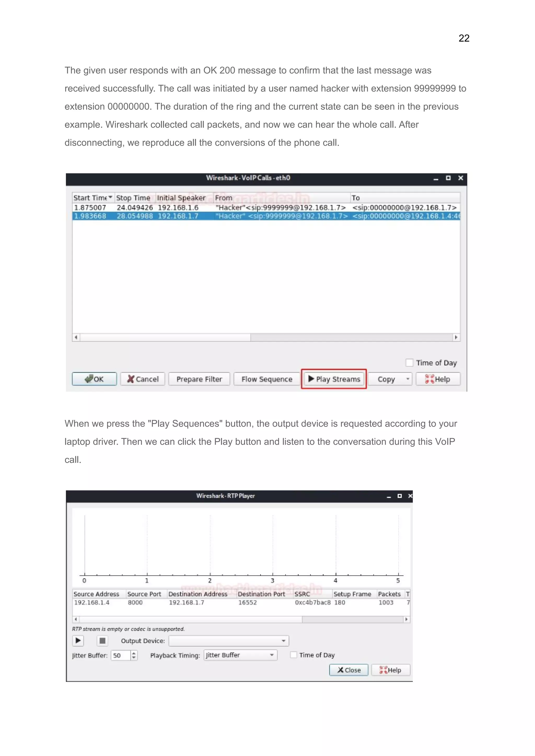Click left arrow of VoIP Calls horizontal scrollbar
535x756 pixels.
pyautogui.click(x=76, y=337)
